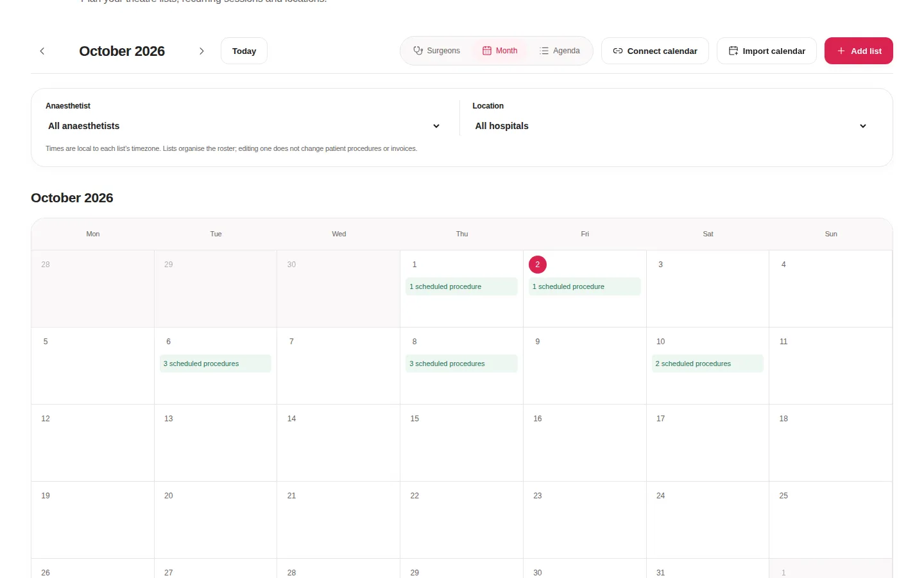Open 1 scheduled procedure on October 2
The width and height of the screenshot is (924, 578).
click(585, 286)
